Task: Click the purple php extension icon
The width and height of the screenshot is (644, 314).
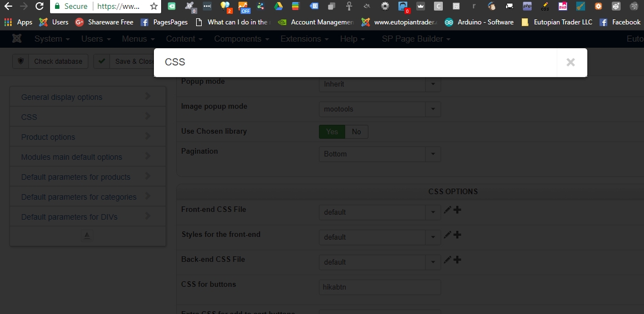Action: [x=527, y=6]
